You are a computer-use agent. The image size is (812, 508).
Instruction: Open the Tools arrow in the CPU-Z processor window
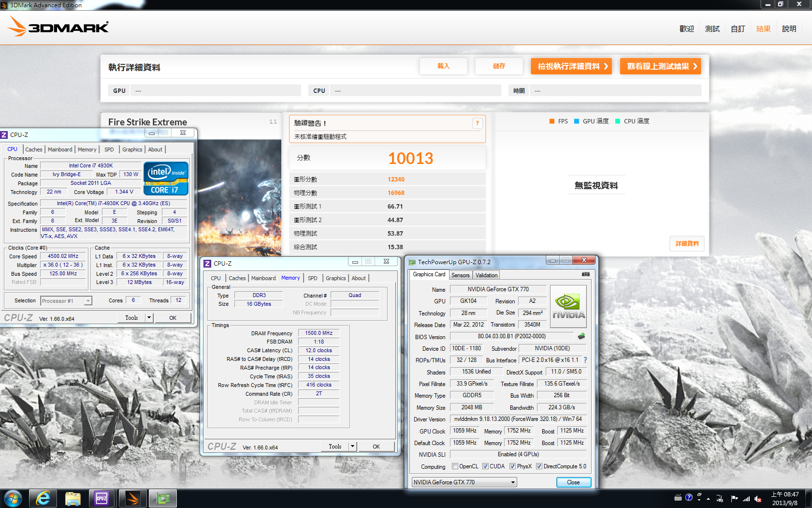[149, 318]
